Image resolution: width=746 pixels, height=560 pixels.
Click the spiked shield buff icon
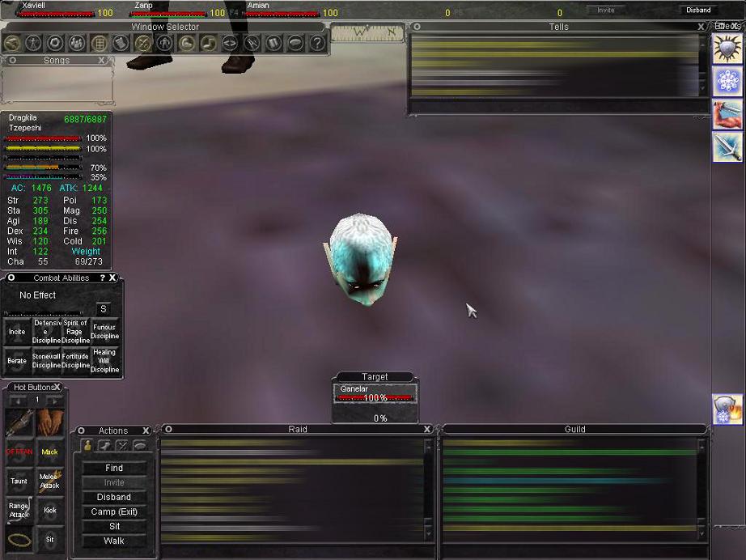(727, 50)
